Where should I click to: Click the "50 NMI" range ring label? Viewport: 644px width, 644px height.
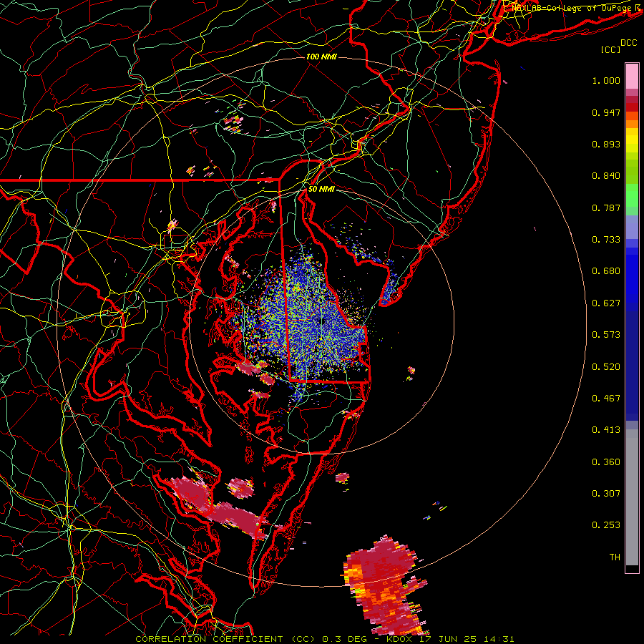tap(321, 189)
